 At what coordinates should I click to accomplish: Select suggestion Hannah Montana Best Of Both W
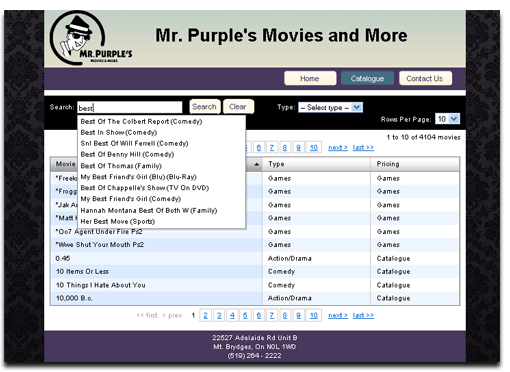coord(149,211)
